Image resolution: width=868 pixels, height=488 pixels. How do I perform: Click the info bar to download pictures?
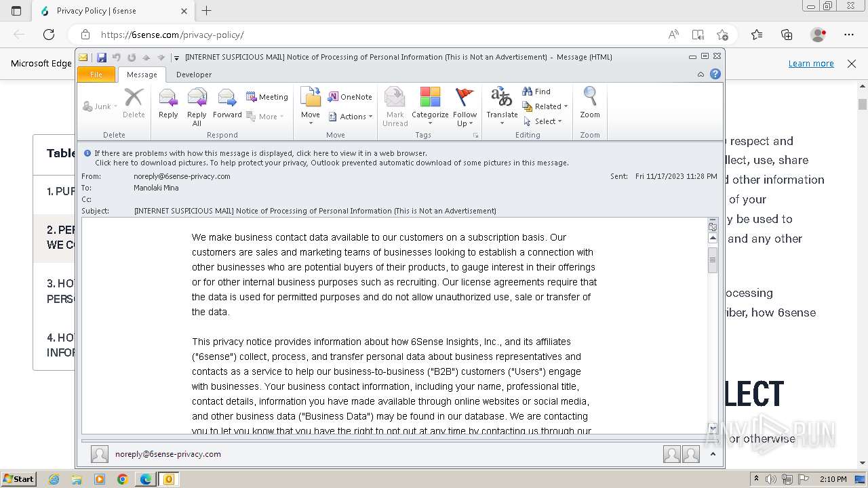332,163
